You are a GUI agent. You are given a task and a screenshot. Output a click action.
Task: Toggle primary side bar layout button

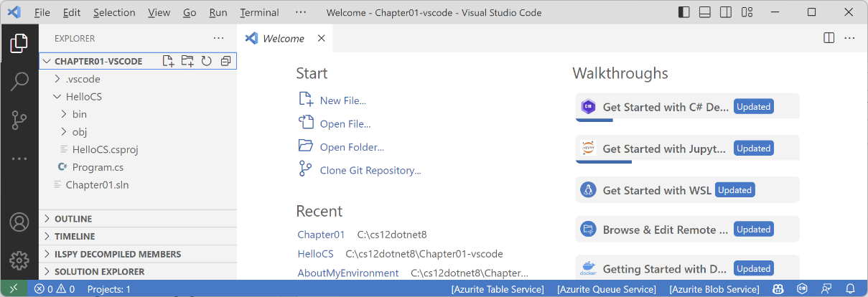point(683,12)
